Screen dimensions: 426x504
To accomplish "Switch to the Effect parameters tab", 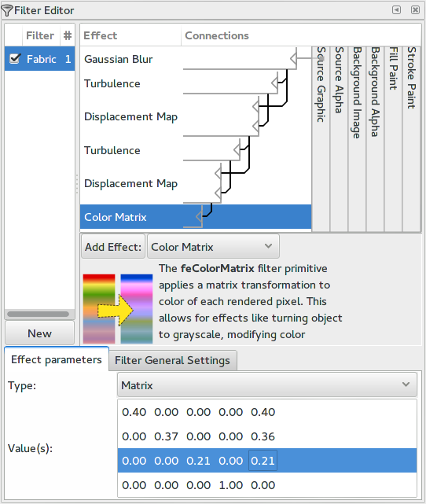I will 57,359.
